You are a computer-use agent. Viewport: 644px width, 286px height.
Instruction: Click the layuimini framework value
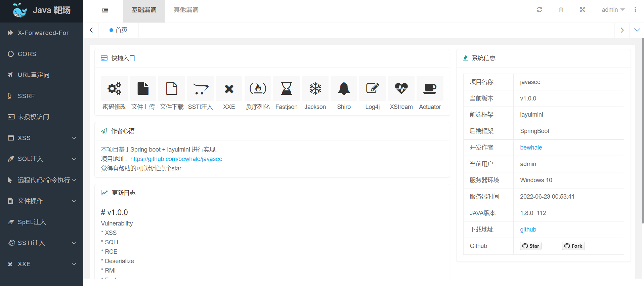click(x=531, y=115)
